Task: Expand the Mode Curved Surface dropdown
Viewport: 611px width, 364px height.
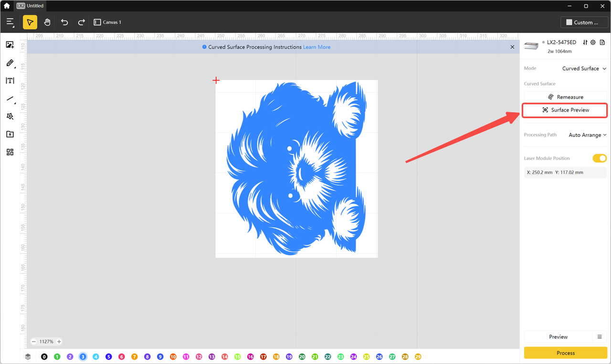Action: click(584, 69)
